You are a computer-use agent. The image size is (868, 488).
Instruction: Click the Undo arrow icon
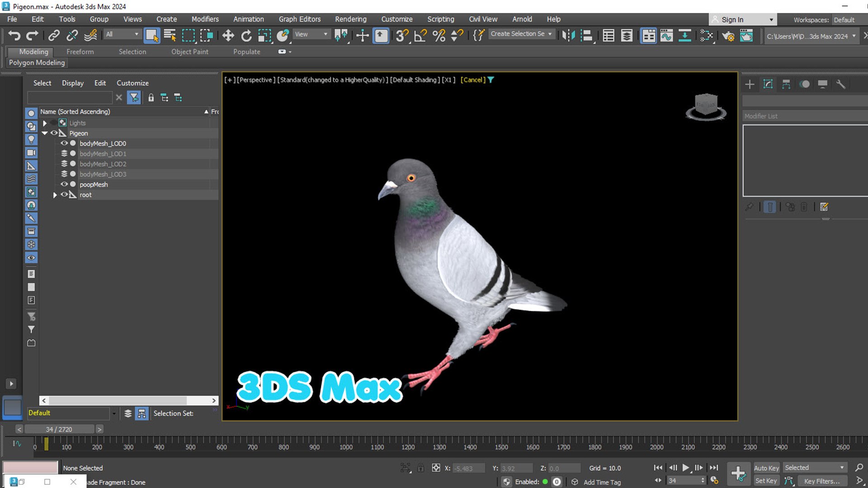click(14, 35)
